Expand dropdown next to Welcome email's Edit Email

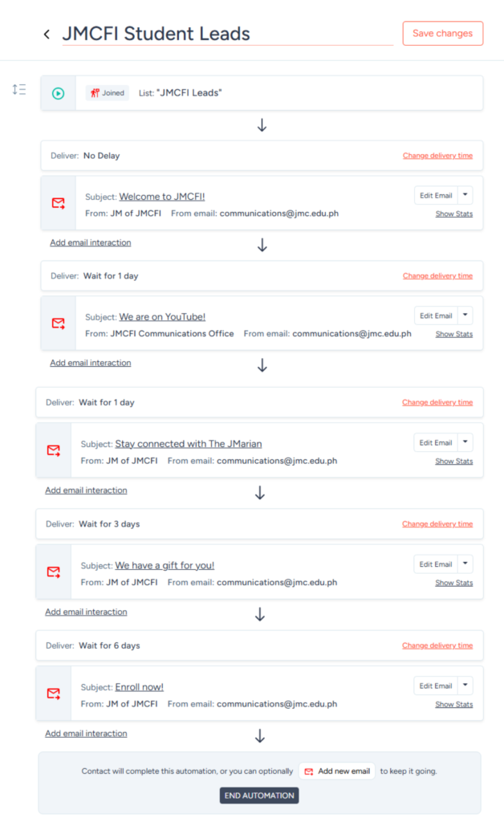(466, 195)
